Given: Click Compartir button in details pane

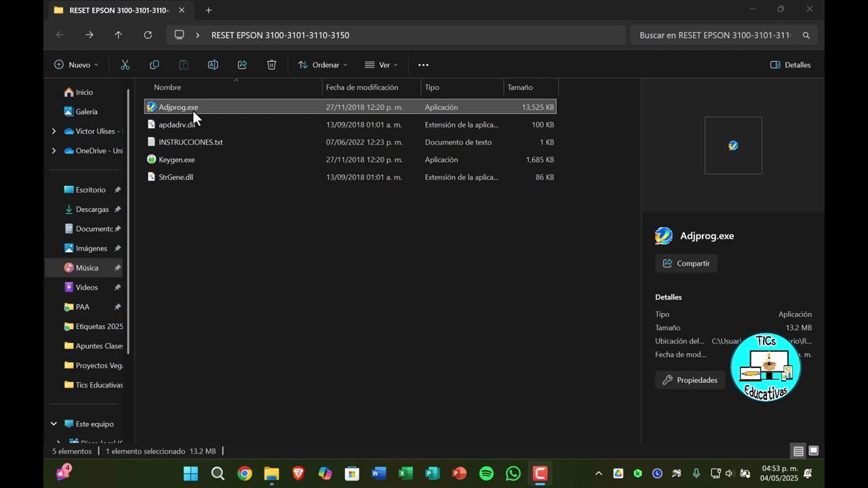Looking at the screenshot, I should pos(686,263).
